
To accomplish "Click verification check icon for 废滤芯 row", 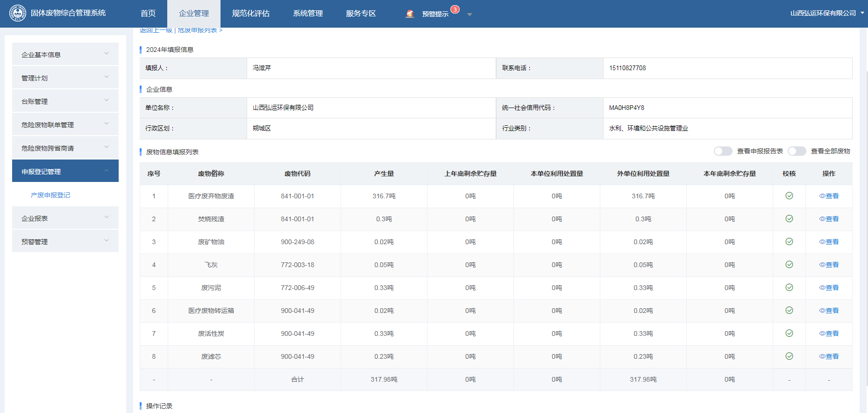I will [x=789, y=356].
